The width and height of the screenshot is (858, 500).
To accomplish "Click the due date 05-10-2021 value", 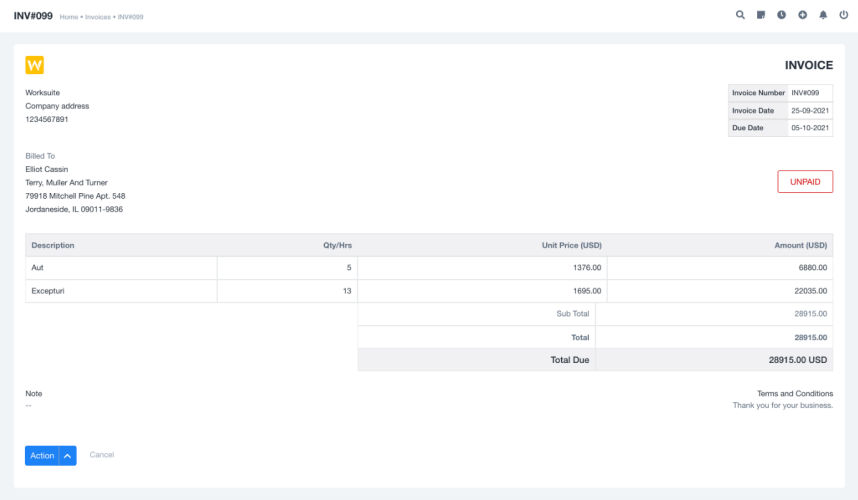I will click(x=809, y=128).
